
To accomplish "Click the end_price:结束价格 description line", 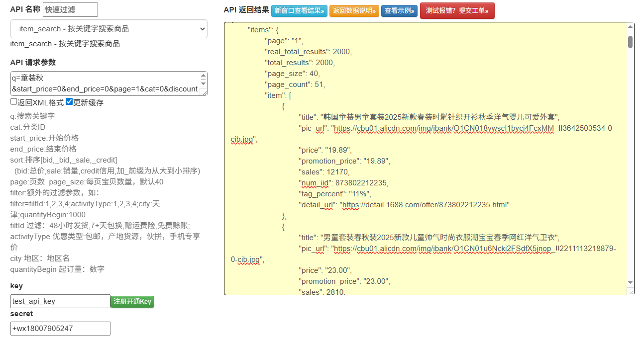I will point(44,149).
